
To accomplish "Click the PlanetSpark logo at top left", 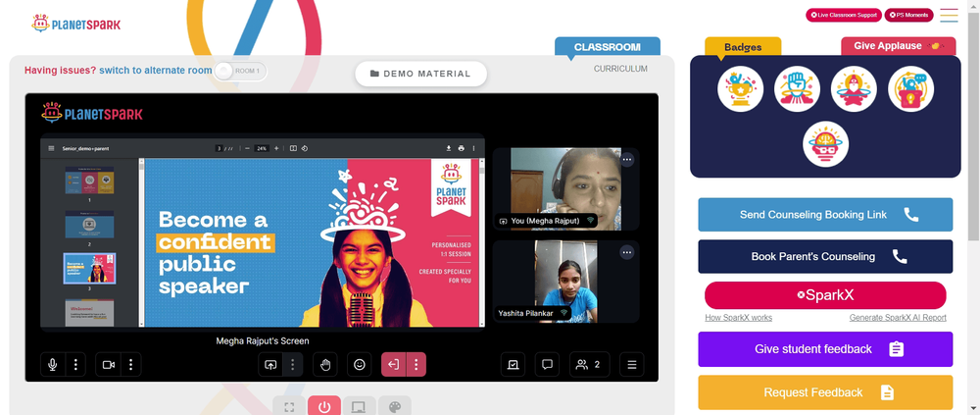I will click(x=75, y=24).
